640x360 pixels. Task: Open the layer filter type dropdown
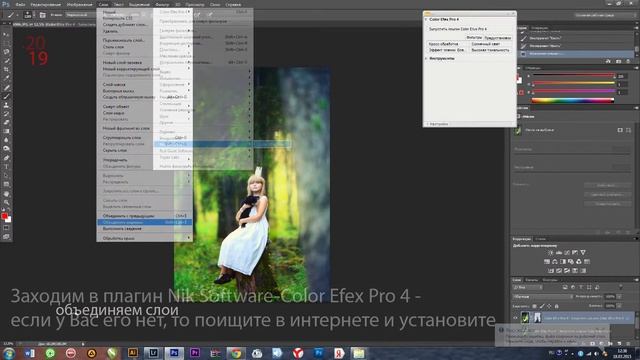coord(527,287)
